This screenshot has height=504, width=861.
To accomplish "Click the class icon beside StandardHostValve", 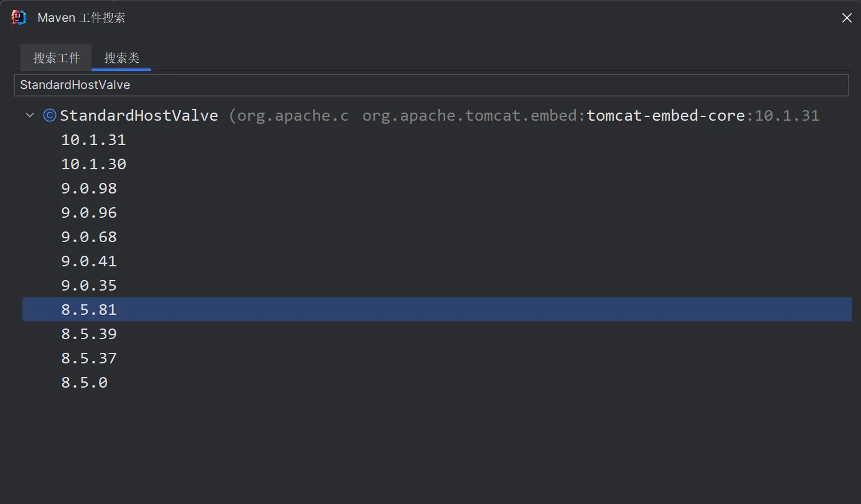I will coord(50,115).
